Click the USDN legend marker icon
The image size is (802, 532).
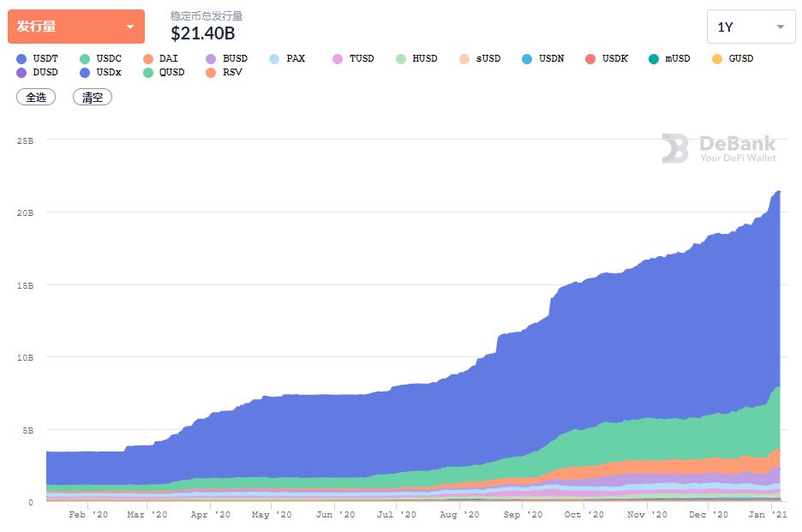click(x=527, y=59)
